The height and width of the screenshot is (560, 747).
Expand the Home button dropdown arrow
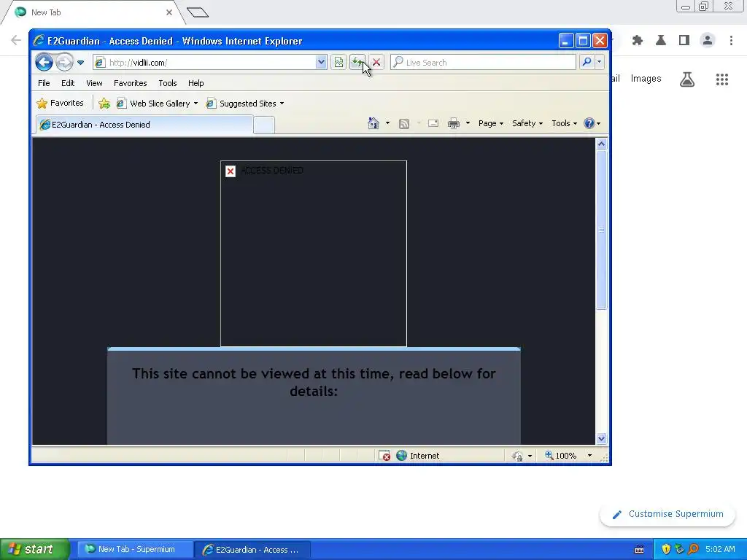[387, 123]
